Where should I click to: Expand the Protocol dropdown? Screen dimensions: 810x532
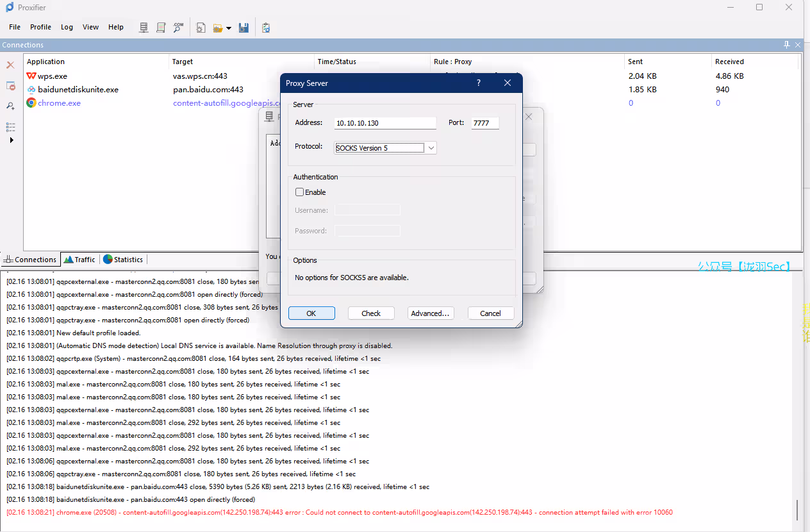(431, 148)
